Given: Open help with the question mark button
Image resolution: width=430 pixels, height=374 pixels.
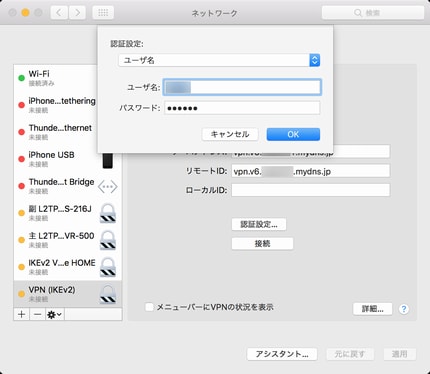Looking at the screenshot, I should (x=404, y=309).
